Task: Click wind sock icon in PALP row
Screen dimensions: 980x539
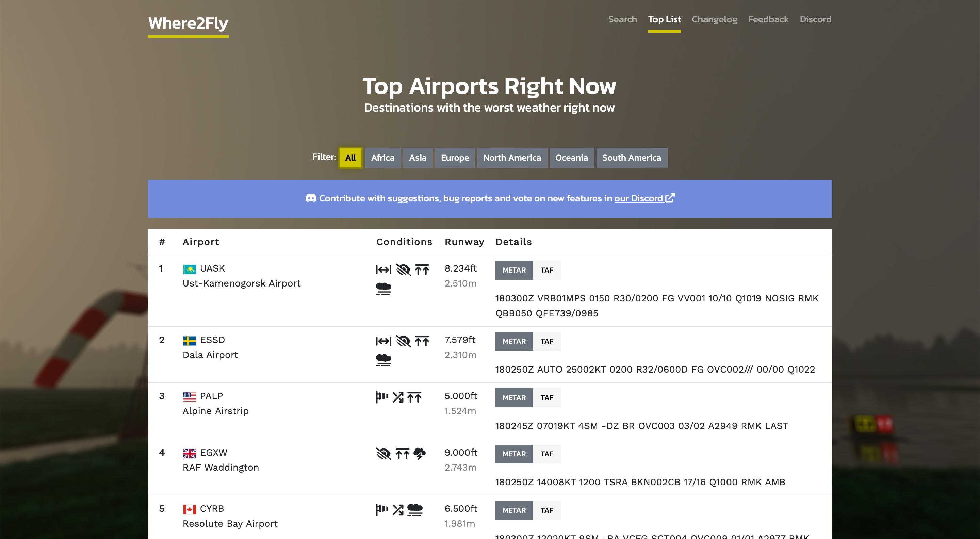Action: [x=382, y=397]
